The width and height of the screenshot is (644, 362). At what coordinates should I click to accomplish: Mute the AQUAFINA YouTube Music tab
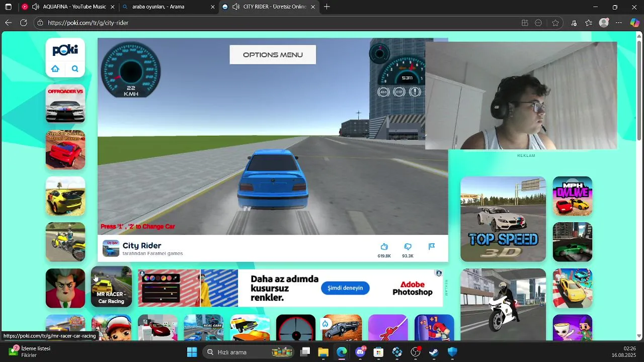[35, 7]
